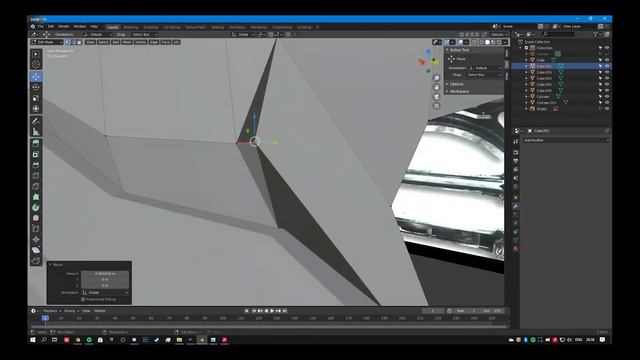Select the green Spin tool

click(36, 207)
